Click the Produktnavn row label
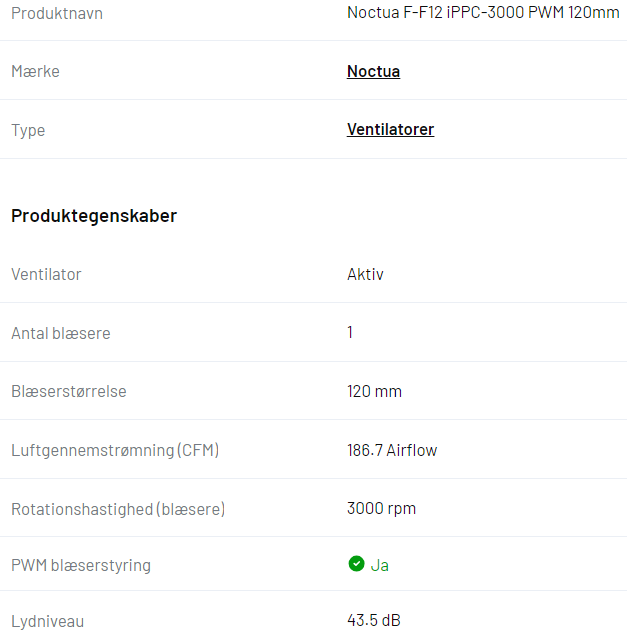The width and height of the screenshot is (627, 636). click(57, 13)
